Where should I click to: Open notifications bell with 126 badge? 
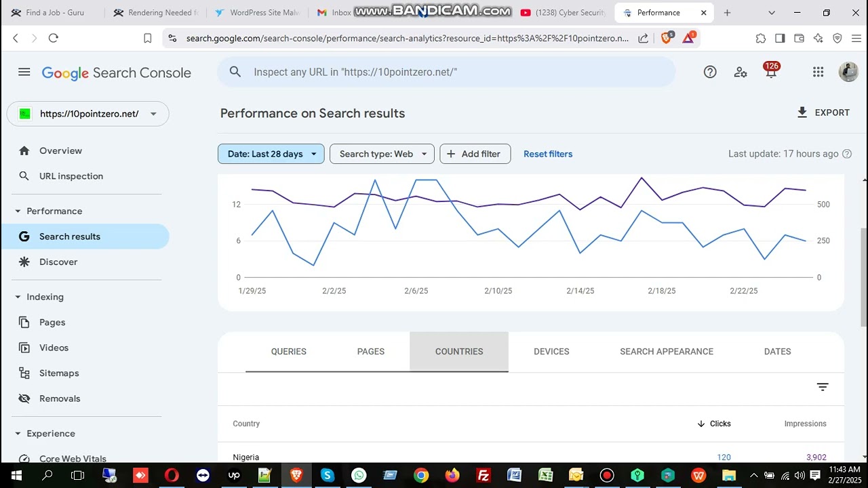(771, 71)
